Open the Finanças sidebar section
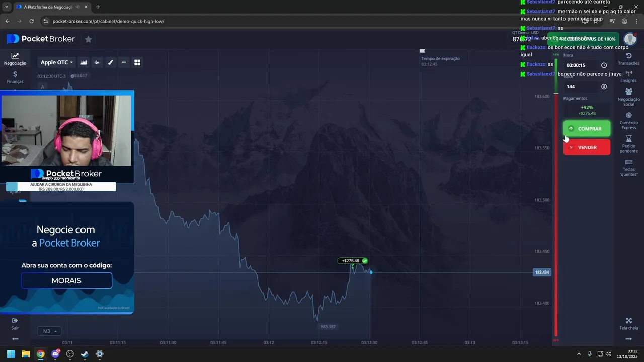Image resolution: width=644 pixels, height=362 pixels. [x=15, y=77]
